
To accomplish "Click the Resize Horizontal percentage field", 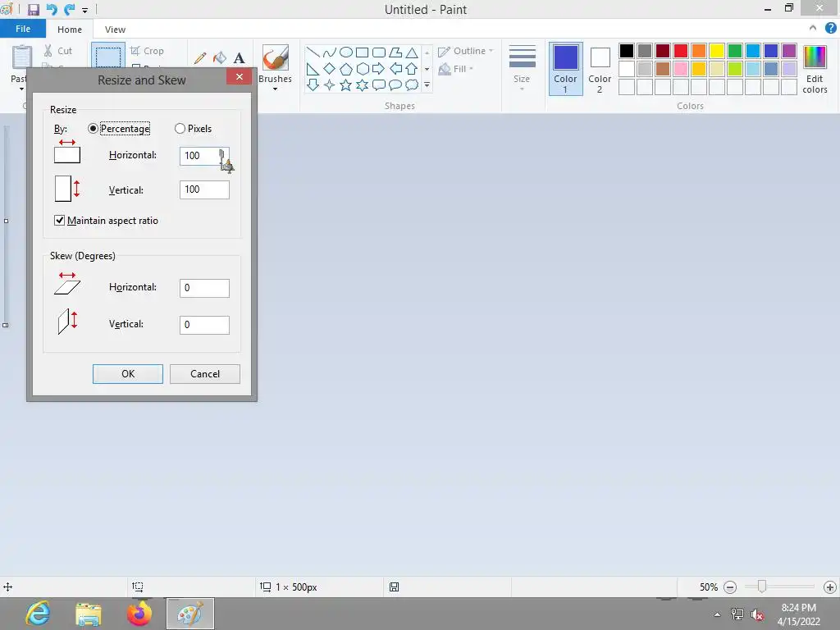I will [204, 156].
